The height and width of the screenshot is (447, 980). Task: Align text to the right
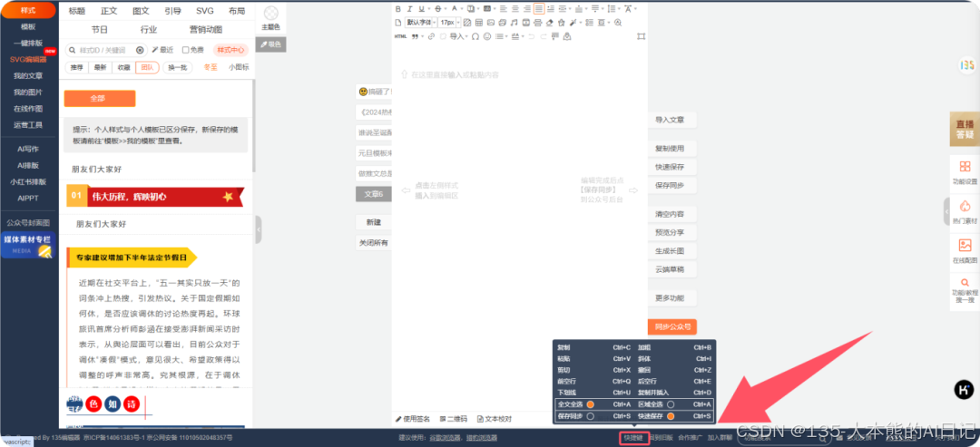527,9
